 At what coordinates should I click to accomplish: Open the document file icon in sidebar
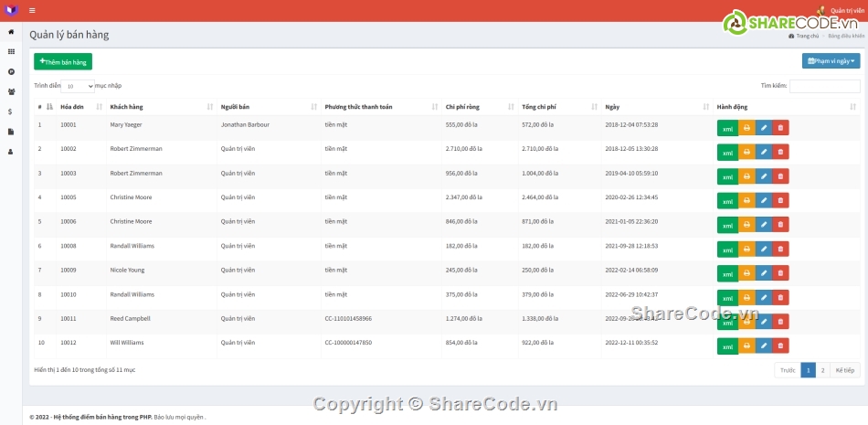tap(11, 132)
